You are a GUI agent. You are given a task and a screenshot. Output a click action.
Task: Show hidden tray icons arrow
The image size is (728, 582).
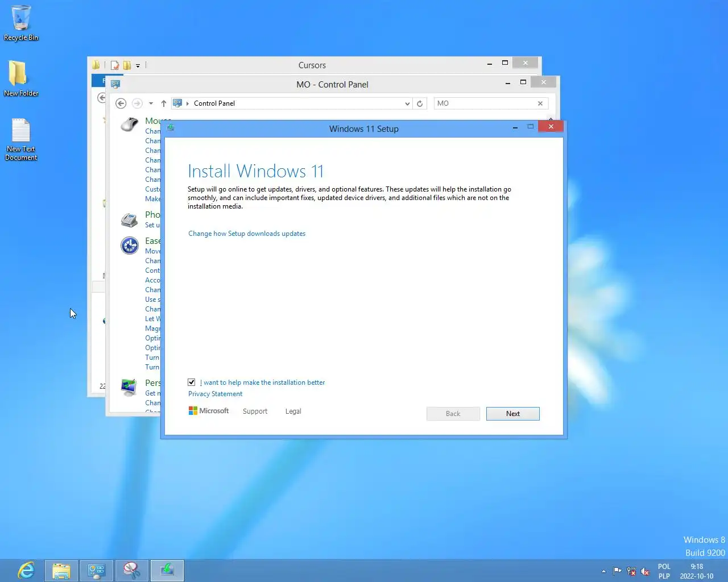tap(603, 571)
